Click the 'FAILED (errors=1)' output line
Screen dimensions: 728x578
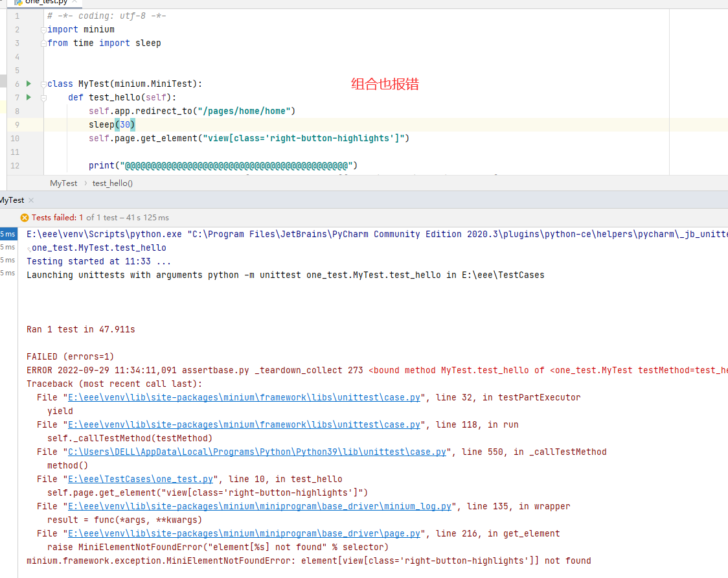[x=70, y=356]
